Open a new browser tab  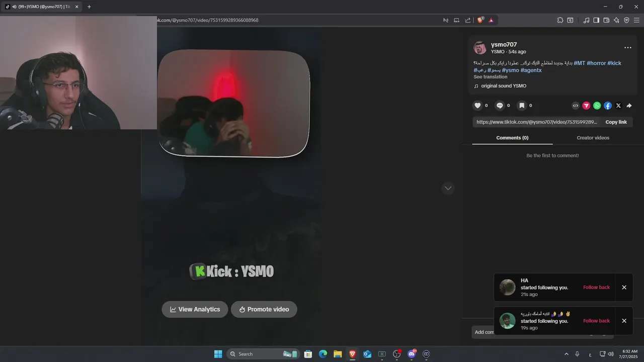[89, 7]
